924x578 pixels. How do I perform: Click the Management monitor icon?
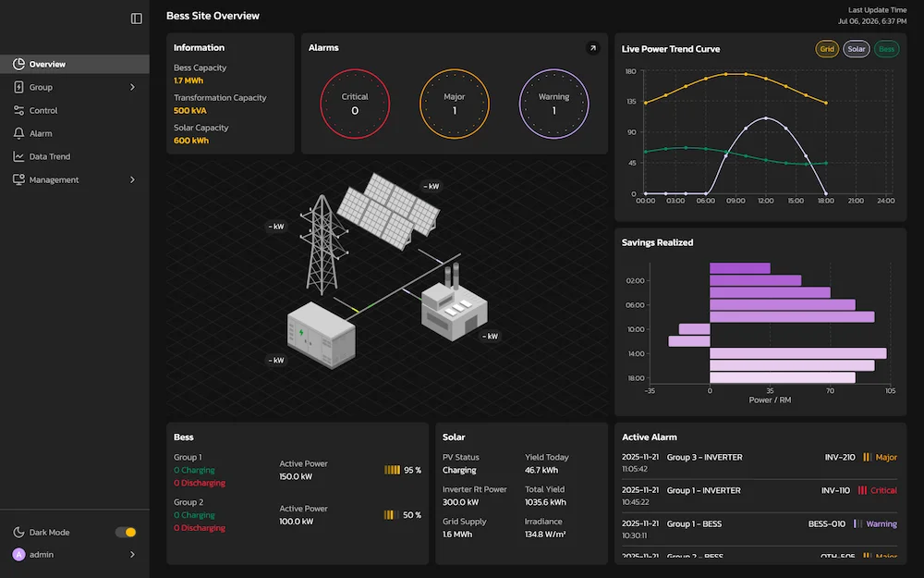(18, 179)
